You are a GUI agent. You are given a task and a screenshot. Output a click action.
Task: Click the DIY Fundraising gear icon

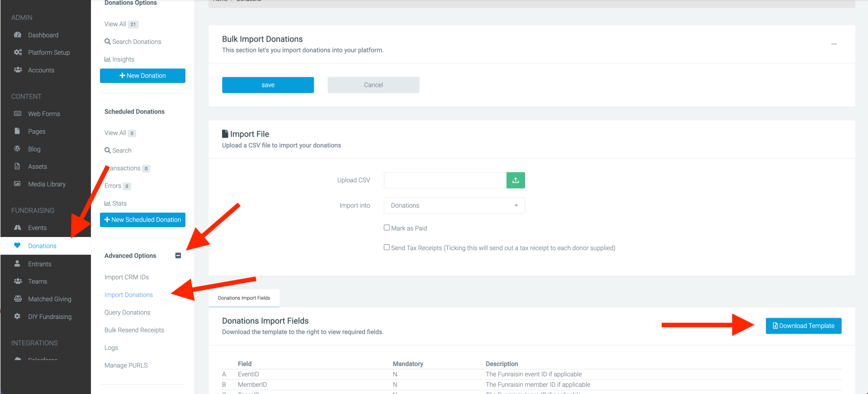(x=17, y=316)
